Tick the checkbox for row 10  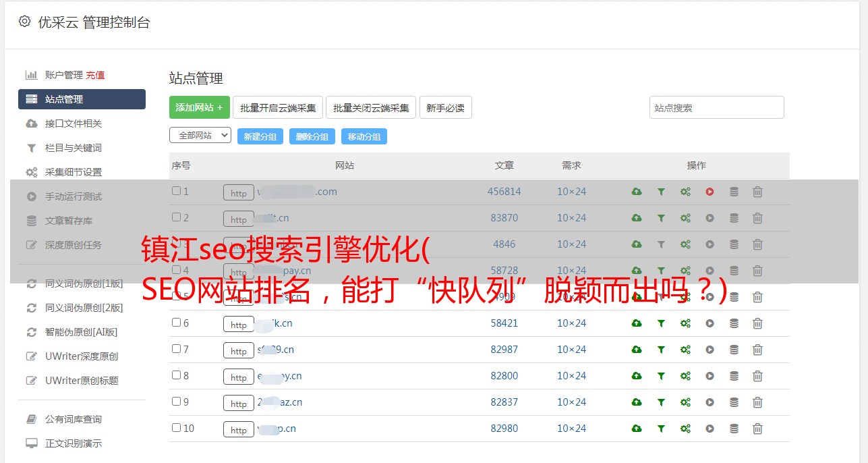click(176, 428)
